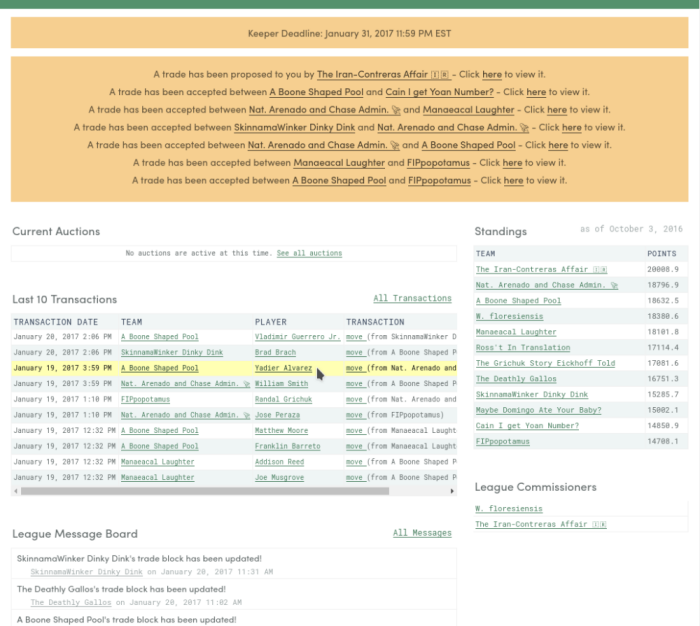This screenshot has height=626, width=700.
Task: Open the See all auctions link
Action: [309, 253]
